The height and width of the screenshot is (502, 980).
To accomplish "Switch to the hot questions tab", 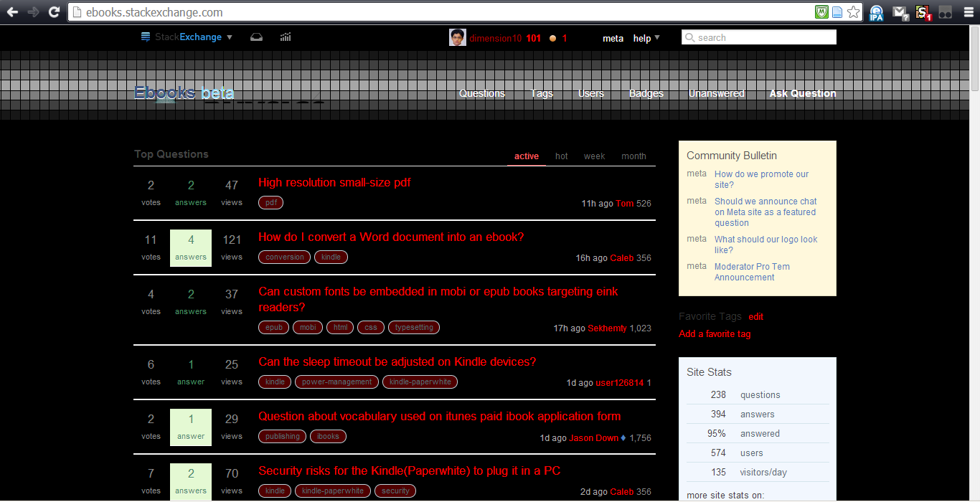I will pos(561,156).
